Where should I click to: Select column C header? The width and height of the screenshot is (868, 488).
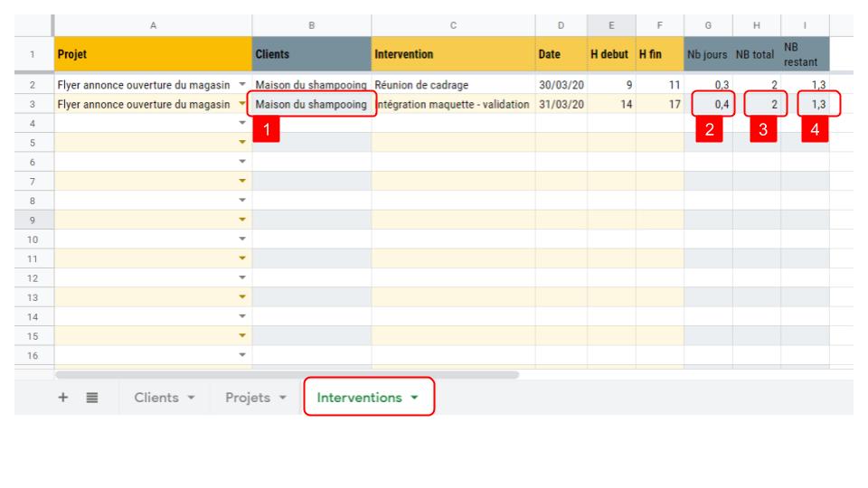click(453, 25)
